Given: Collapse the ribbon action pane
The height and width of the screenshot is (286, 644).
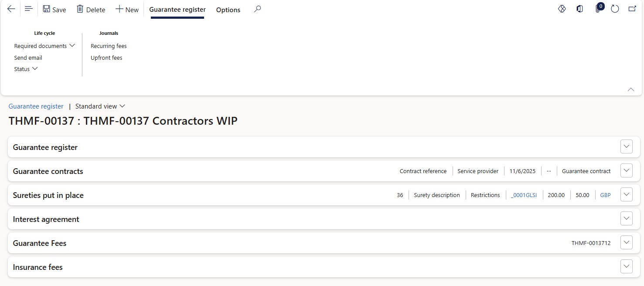Looking at the screenshot, I should [x=630, y=89].
